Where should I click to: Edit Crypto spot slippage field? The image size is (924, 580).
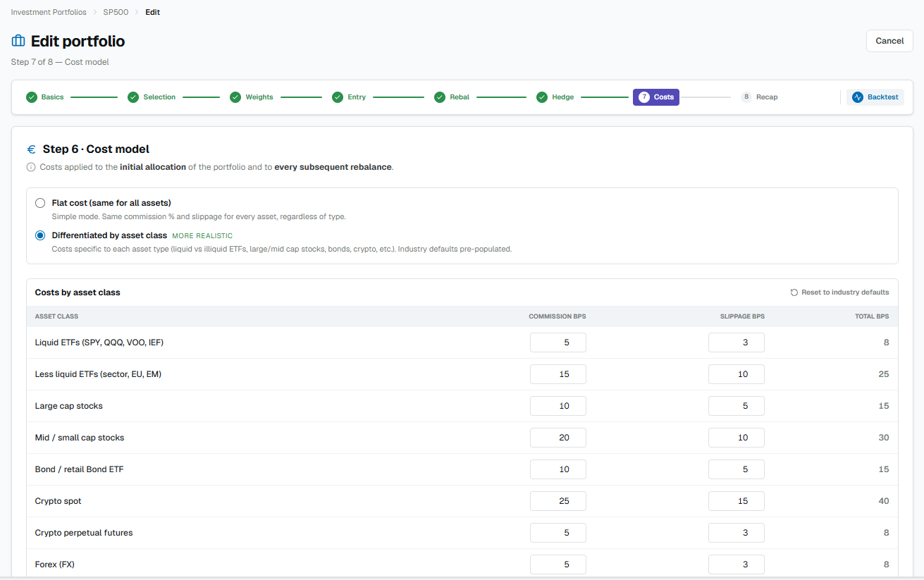[737, 501]
